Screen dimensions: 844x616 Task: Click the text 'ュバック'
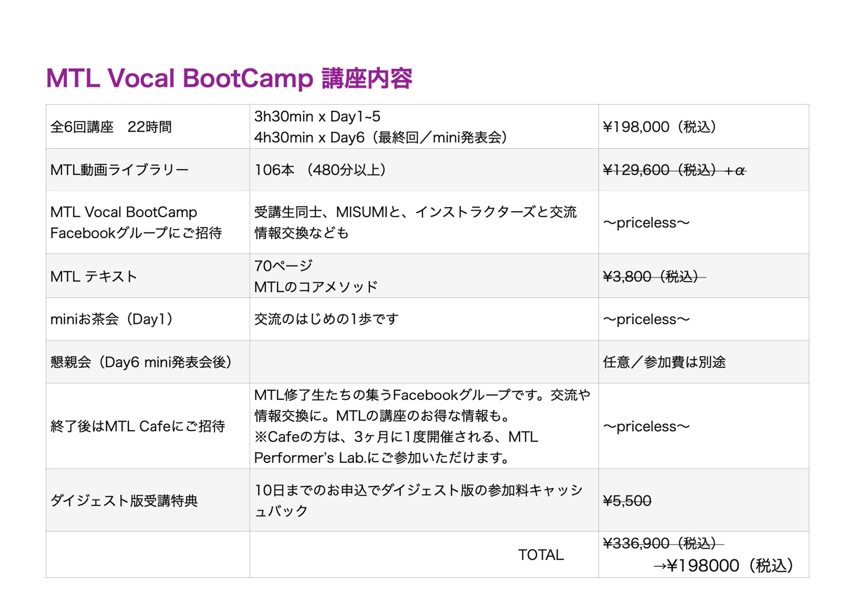tap(281, 511)
